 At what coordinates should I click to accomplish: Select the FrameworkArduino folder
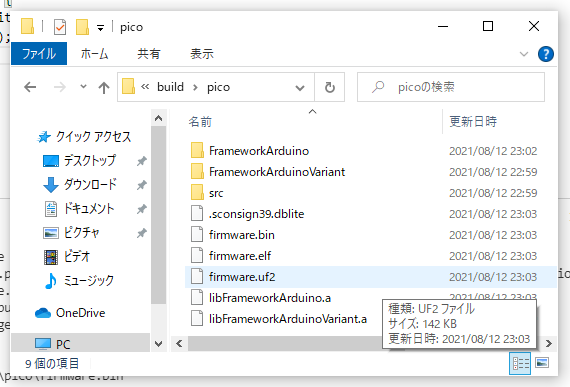[259, 151]
